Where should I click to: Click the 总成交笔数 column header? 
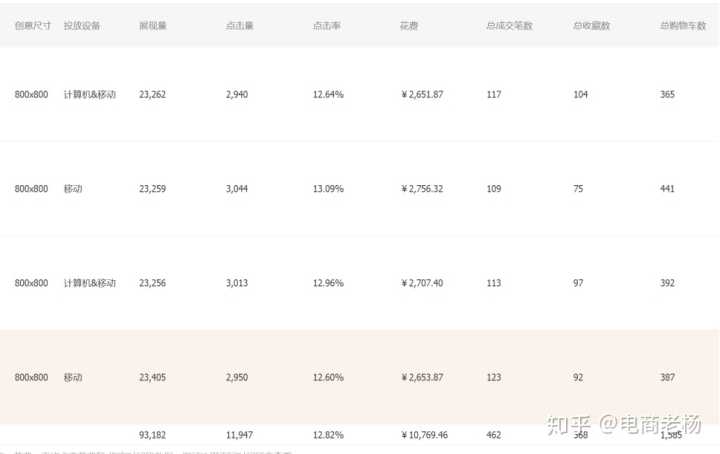coord(508,25)
